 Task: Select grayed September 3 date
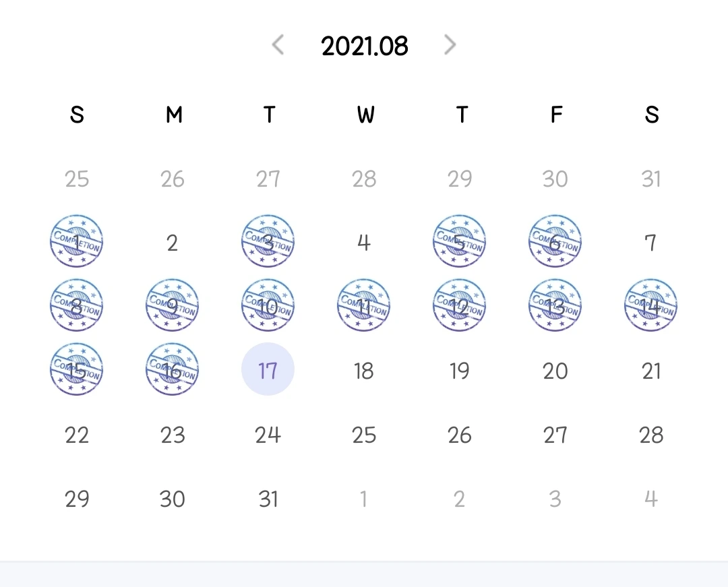555,499
